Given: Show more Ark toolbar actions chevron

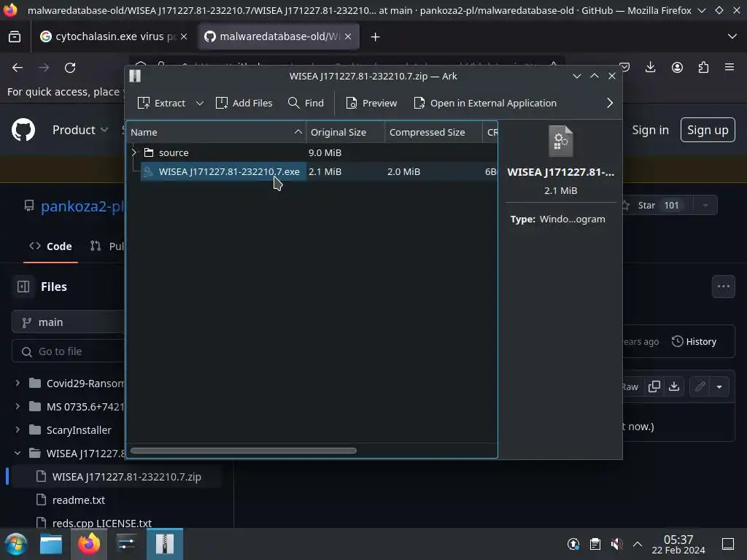Looking at the screenshot, I should pos(610,103).
